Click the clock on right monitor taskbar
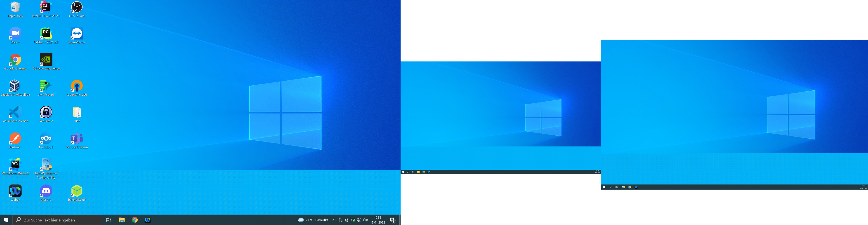 coord(863,187)
